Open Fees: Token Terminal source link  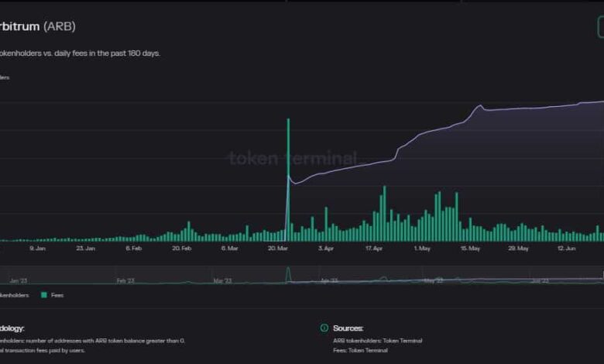[x=360, y=350]
